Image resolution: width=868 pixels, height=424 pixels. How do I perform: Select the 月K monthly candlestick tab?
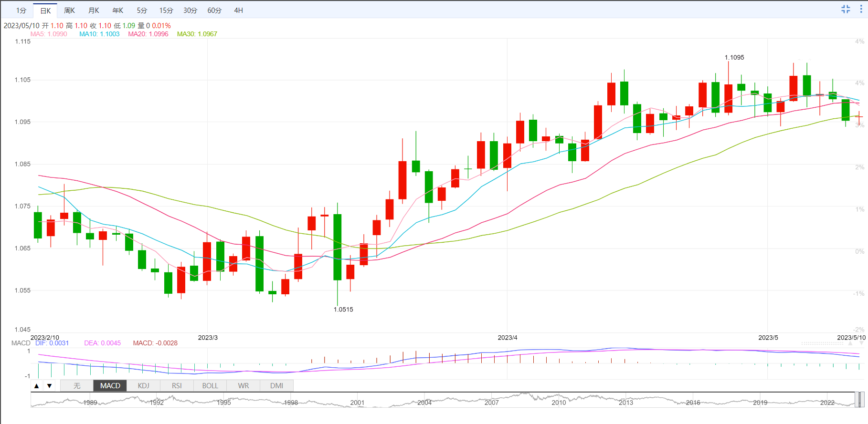pyautogui.click(x=94, y=10)
